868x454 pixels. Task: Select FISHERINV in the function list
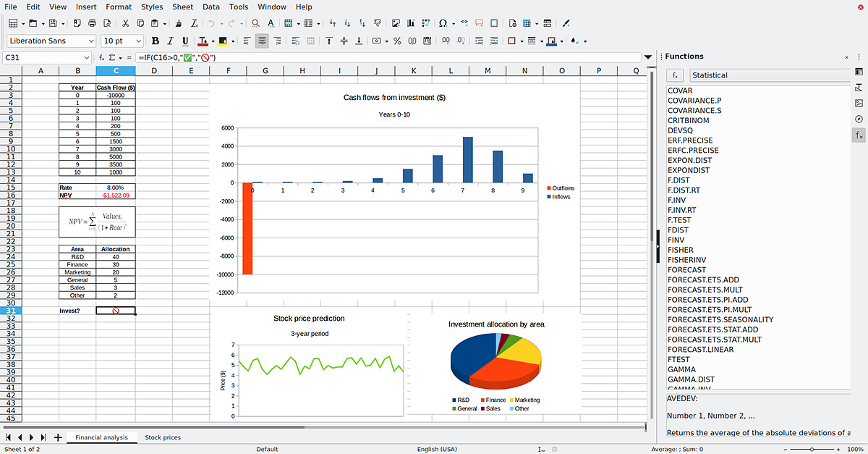[687, 260]
